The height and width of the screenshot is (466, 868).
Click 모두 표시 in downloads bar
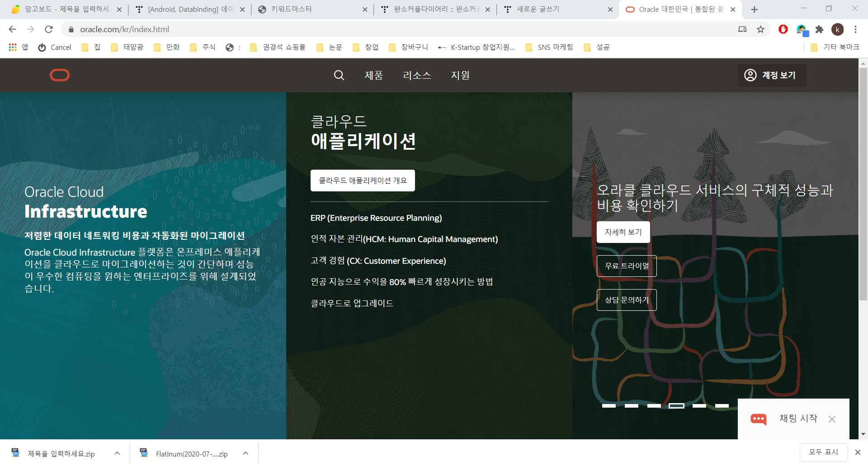[823, 452]
